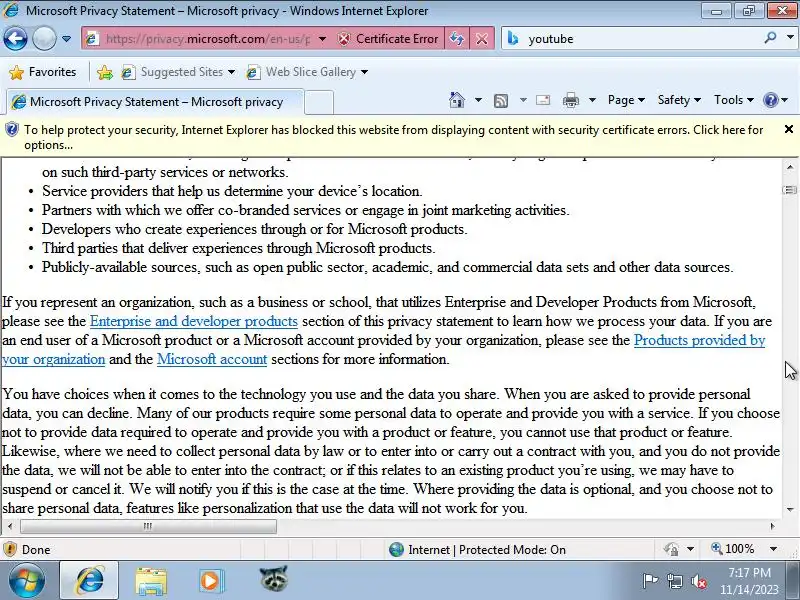Screen dimensions: 800x600
Task: Click the status bar privacy report icon
Action: pos(671,549)
